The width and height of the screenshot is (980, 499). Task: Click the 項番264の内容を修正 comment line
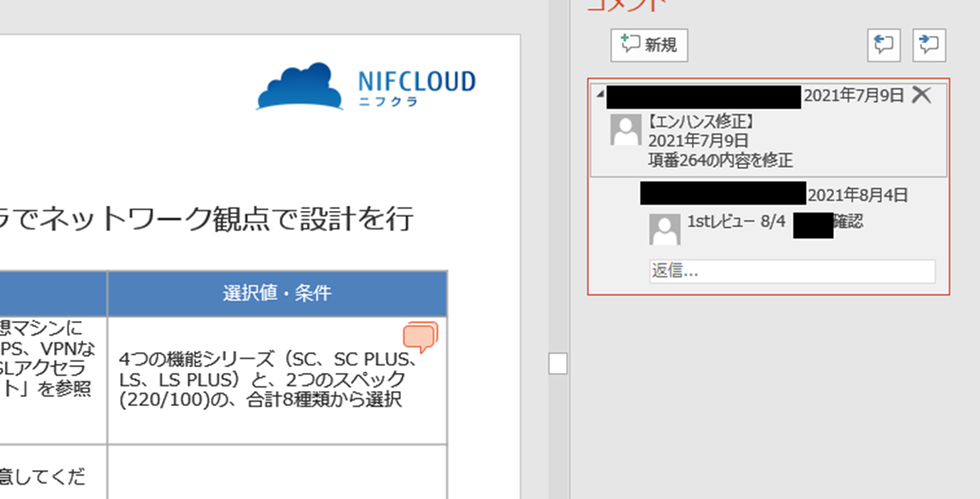pyautogui.click(x=720, y=159)
